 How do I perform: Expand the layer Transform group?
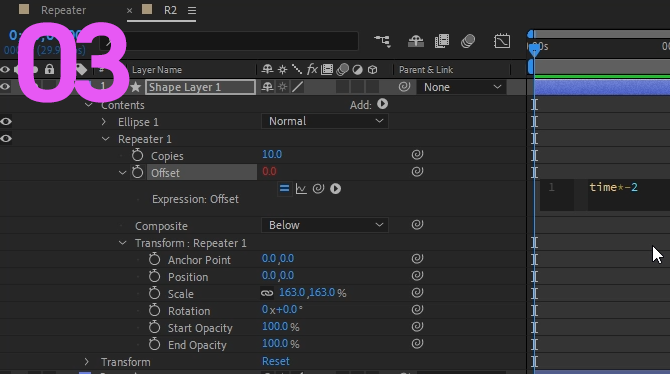pos(87,362)
